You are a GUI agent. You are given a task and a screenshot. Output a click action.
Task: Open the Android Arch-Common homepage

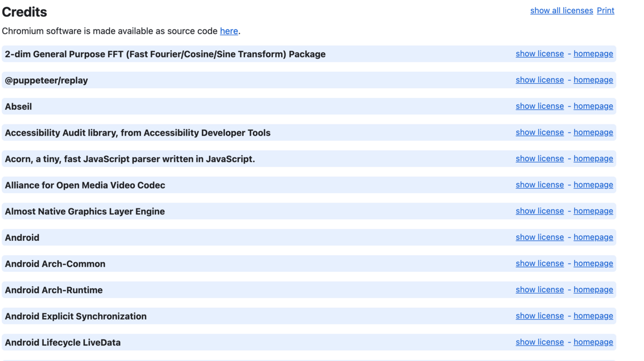click(593, 263)
